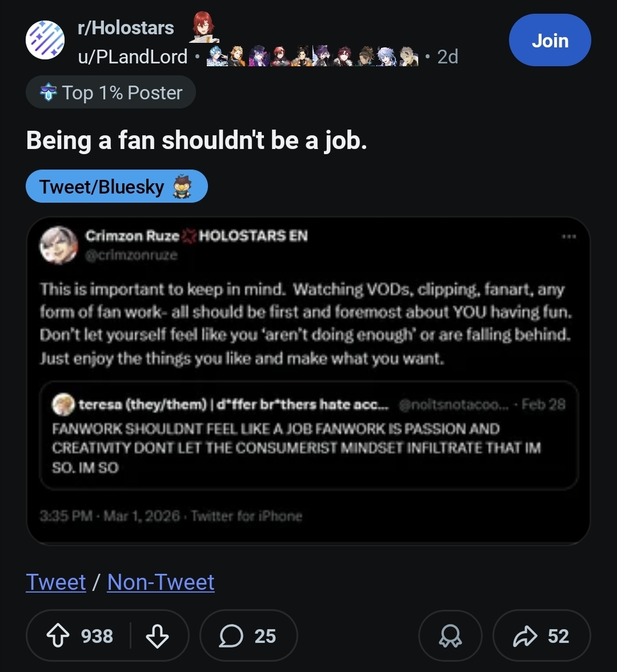Click teresa's quoted tweet avatar

click(63, 405)
